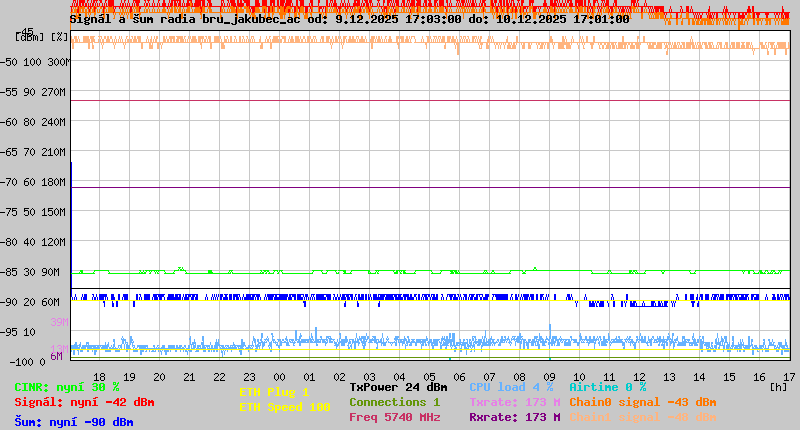Screen dimensions: 800x430
Task: Click the '10' hour tick label
Action: [x=580, y=377]
